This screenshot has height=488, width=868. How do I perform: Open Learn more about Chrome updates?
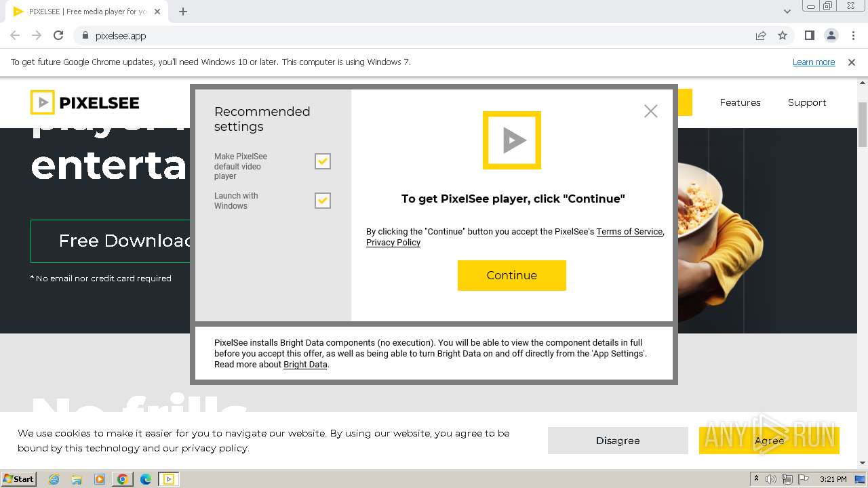click(x=814, y=62)
